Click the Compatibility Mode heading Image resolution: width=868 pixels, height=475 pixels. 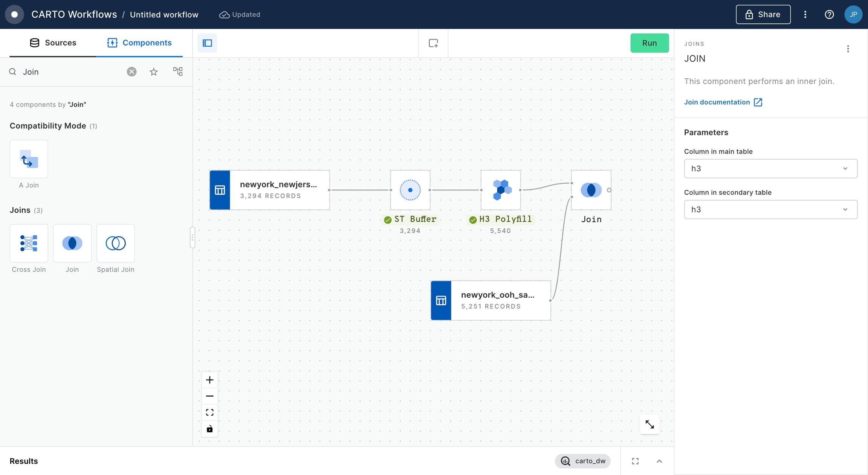pyautogui.click(x=48, y=126)
